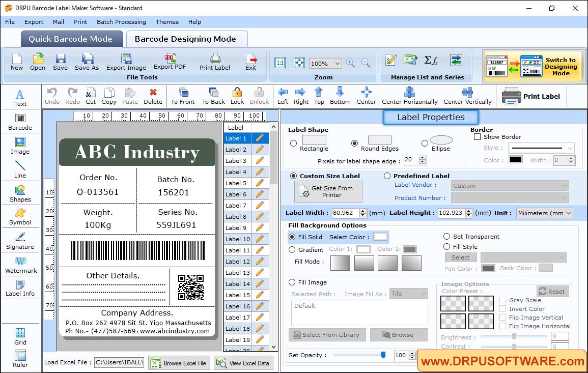Image resolution: width=588 pixels, height=373 pixels.
Task: Toggle the Ruler display
Action: point(20,359)
